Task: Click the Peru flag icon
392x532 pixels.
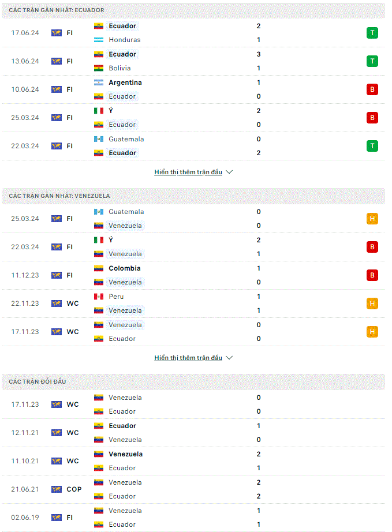Action: (x=98, y=297)
